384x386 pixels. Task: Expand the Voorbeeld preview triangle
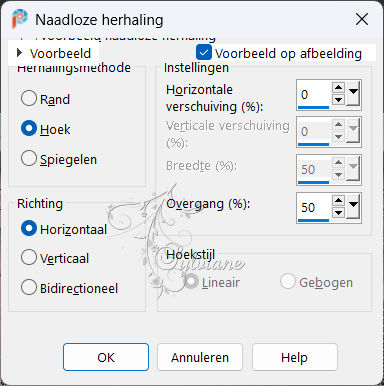(19, 53)
